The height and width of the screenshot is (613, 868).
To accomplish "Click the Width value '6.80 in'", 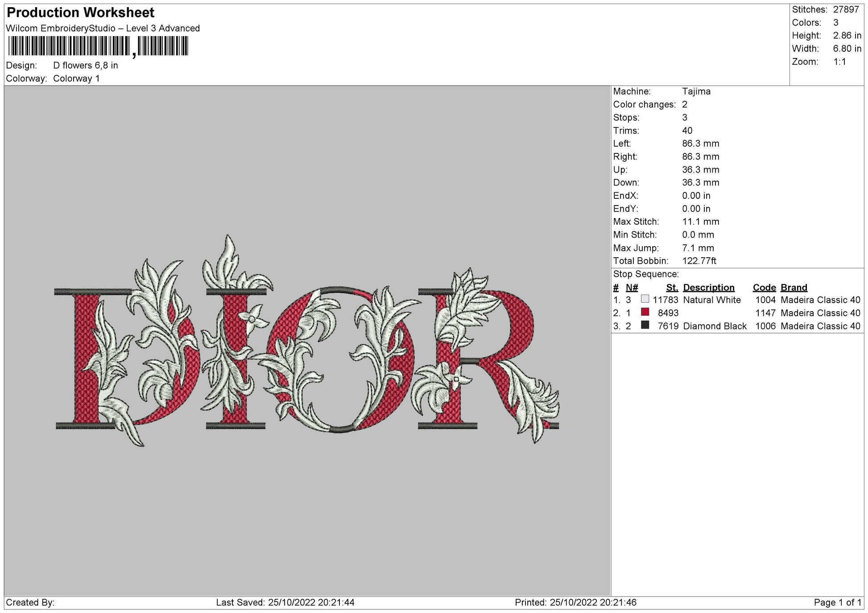I will pyautogui.click(x=847, y=49).
